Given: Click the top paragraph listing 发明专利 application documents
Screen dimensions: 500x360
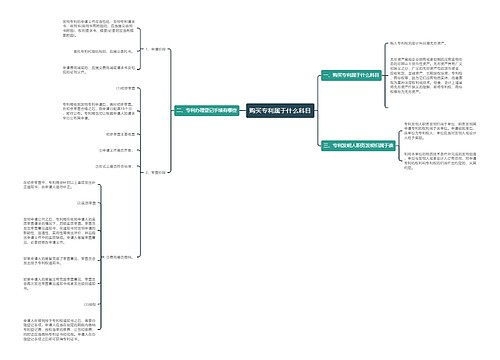Looking at the screenshot, I should [x=99, y=28].
